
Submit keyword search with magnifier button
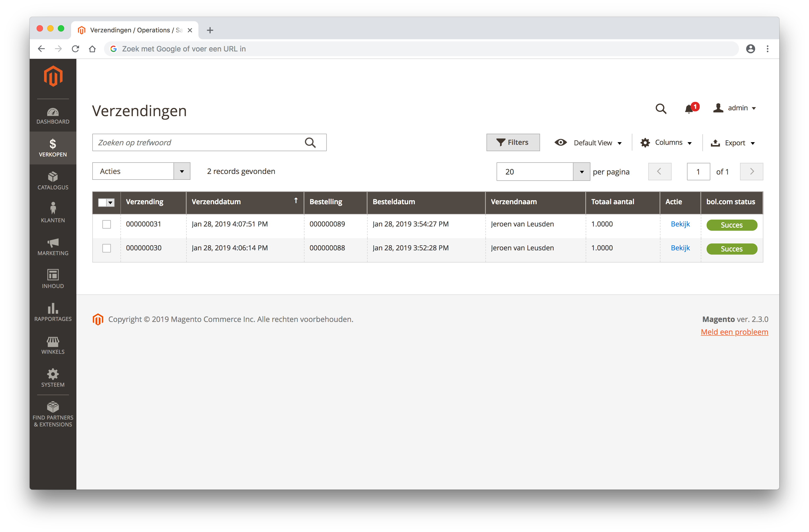click(310, 142)
